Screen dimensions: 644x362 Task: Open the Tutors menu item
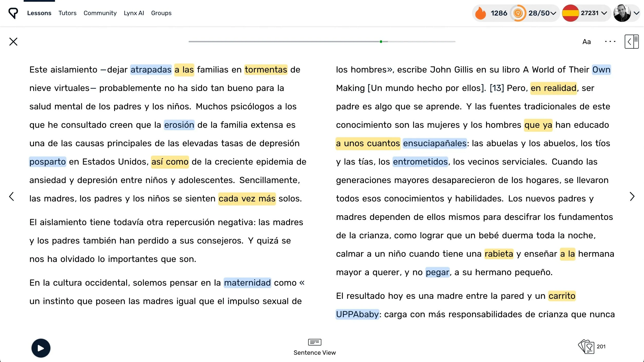point(67,13)
